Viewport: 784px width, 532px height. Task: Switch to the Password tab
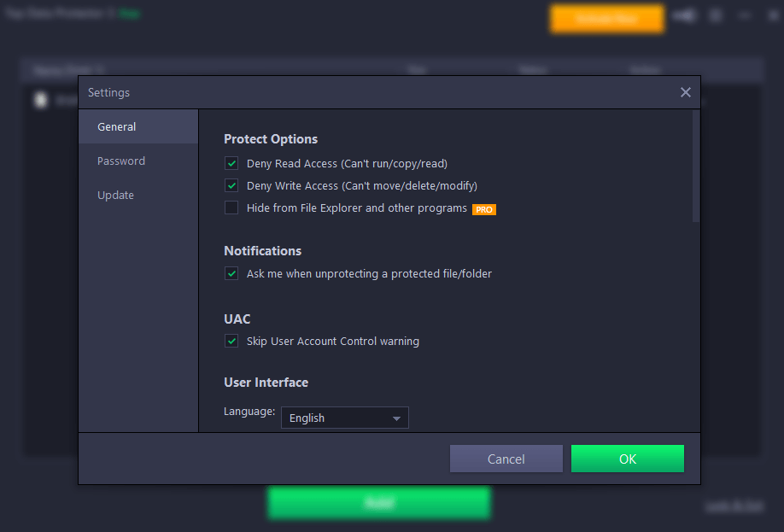click(121, 161)
